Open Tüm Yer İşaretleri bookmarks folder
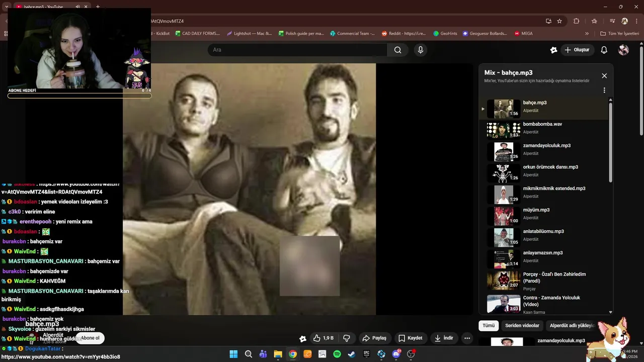This screenshot has width=644, height=362. coord(619,34)
